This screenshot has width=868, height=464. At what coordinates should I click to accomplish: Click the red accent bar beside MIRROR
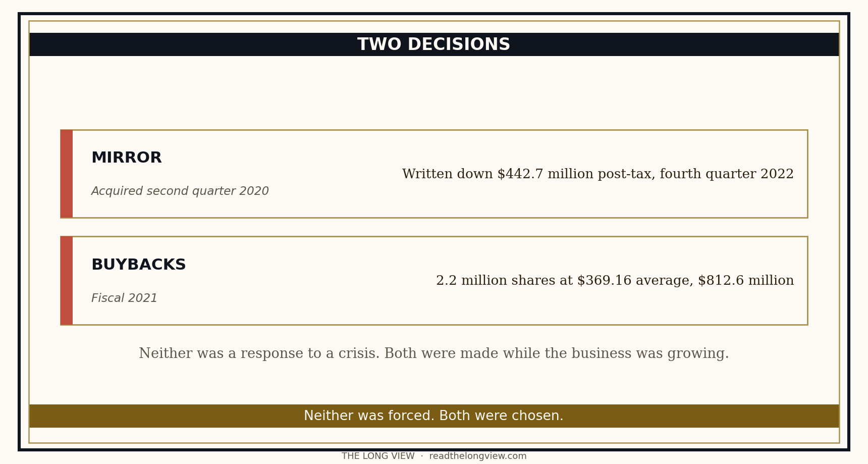(x=67, y=174)
